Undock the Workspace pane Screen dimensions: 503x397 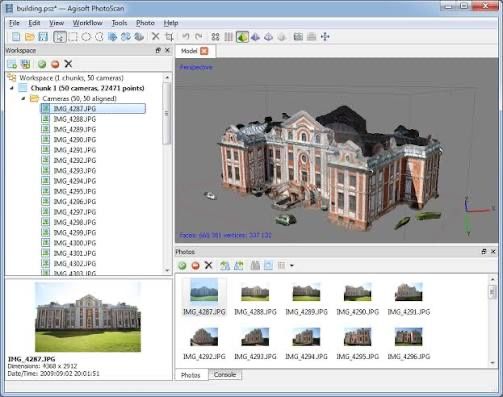pyautogui.click(x=158, y=50)
